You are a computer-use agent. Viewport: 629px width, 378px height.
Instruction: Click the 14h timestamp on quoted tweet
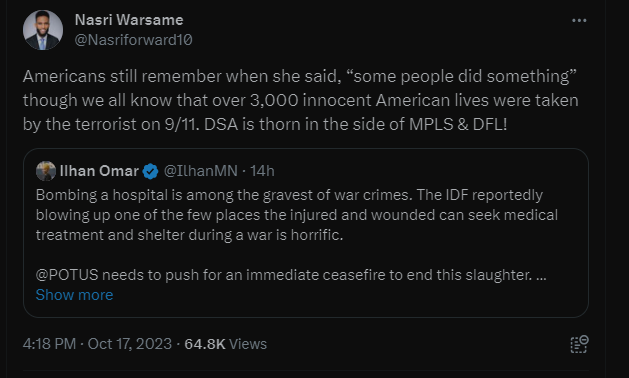coord(262,171)
